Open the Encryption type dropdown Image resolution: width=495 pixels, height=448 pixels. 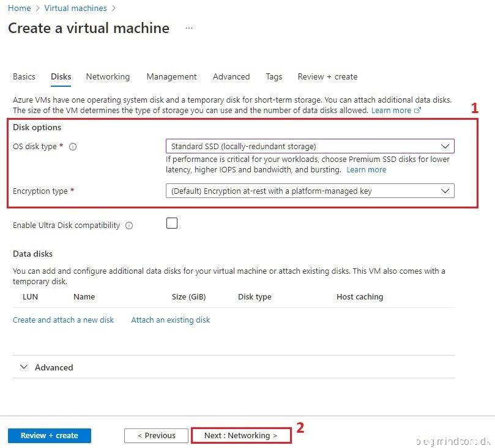pos(310,191)
